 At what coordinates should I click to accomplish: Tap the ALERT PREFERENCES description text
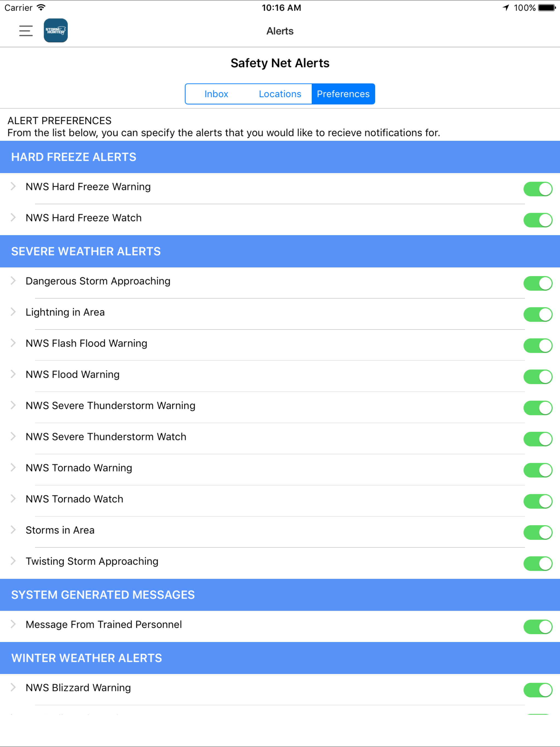point(224,127)
